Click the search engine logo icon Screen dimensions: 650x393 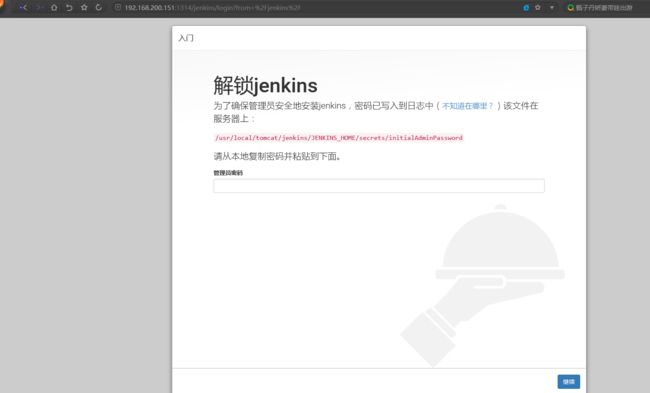pos(570,7)
